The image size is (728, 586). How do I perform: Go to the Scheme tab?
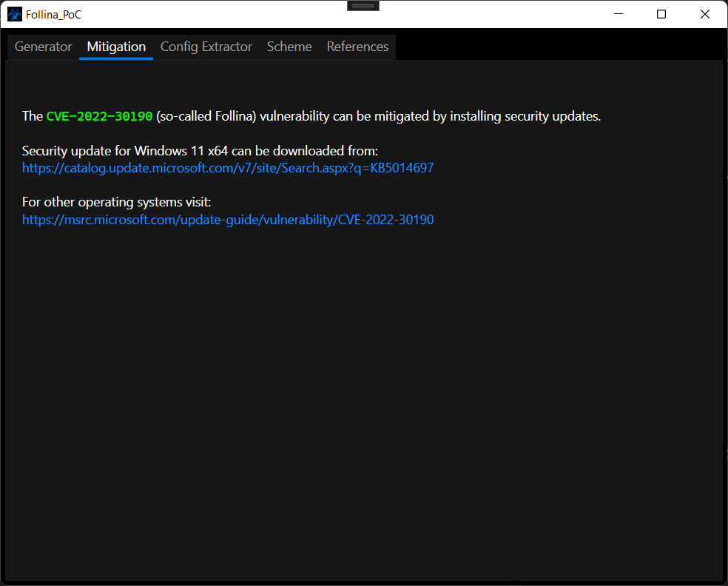tap(289, 47)
